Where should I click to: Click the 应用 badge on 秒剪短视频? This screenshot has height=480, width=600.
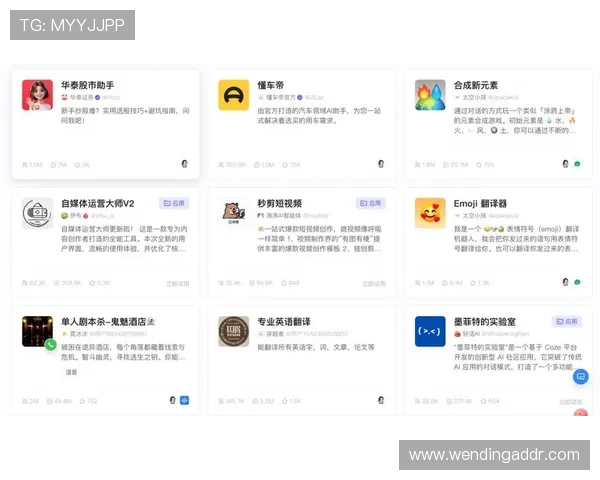(370, 203)
